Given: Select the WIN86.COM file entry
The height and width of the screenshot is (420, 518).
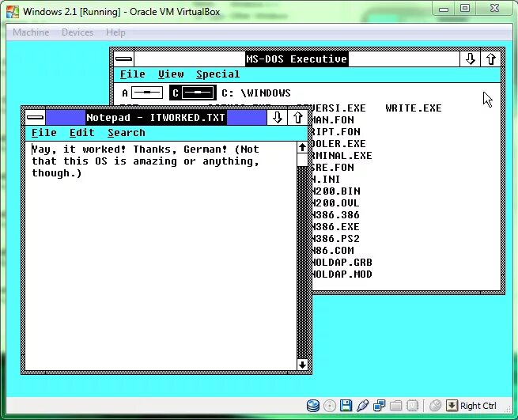Looking at the screenshot, I should 333,251.
